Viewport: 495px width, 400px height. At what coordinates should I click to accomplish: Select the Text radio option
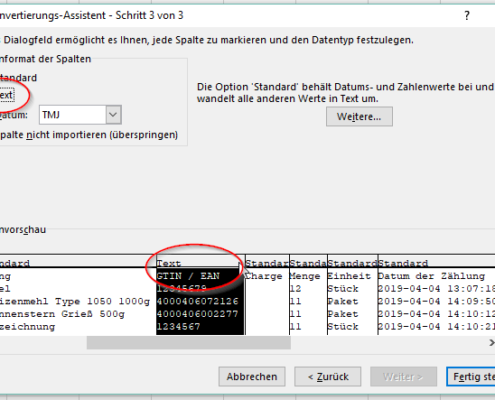6,95
